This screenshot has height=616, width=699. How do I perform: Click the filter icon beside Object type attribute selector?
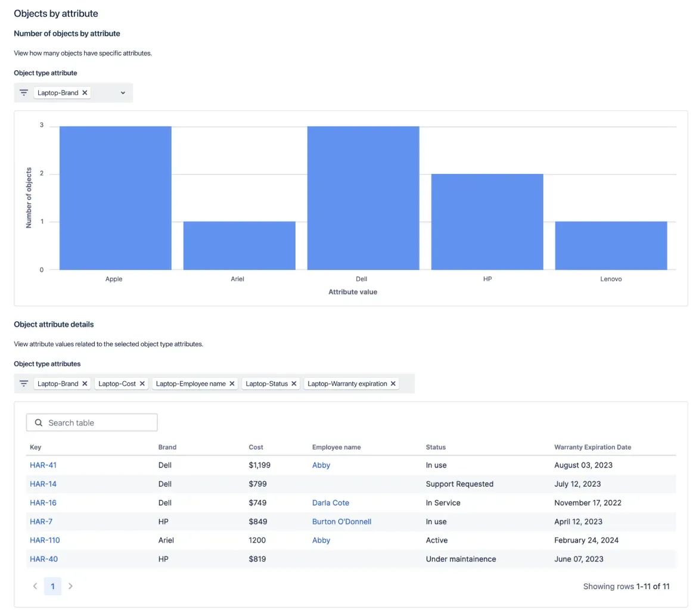tap(23, 92)
